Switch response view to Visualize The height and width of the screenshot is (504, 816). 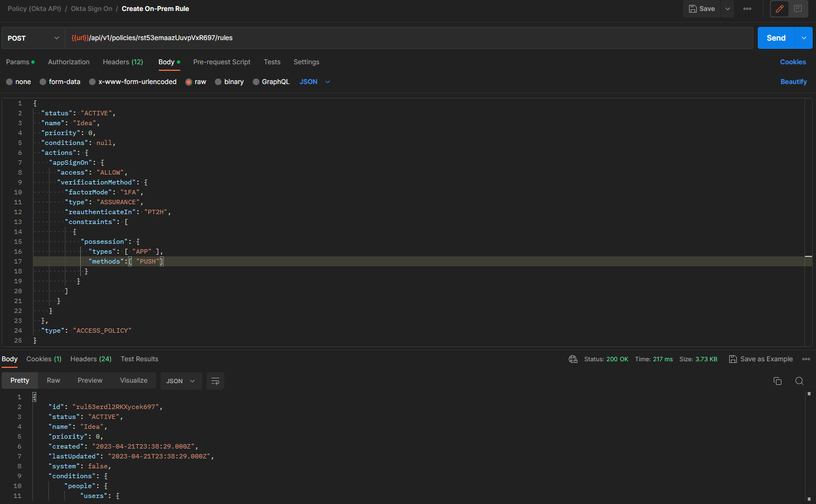134,380
